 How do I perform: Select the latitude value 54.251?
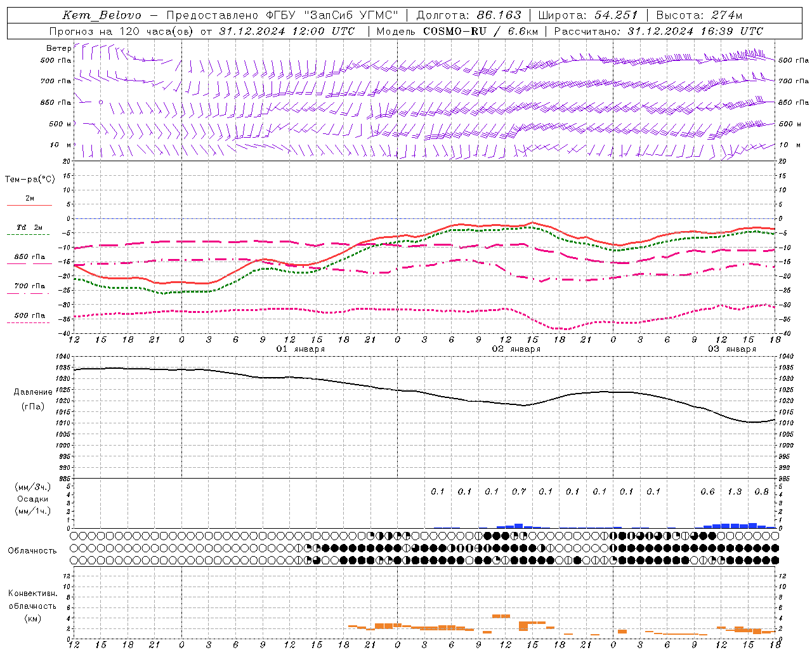(x=615, y=15)
